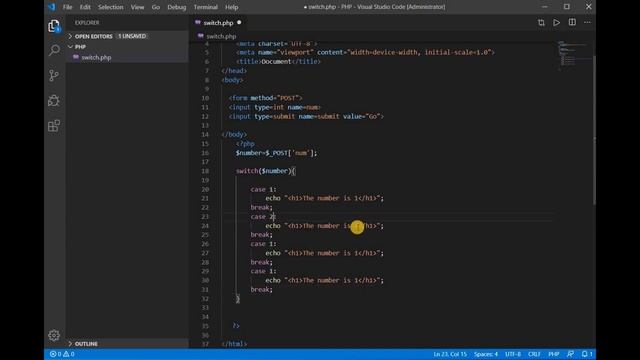
Task: Click the title Document line
Action: (278, 62)
